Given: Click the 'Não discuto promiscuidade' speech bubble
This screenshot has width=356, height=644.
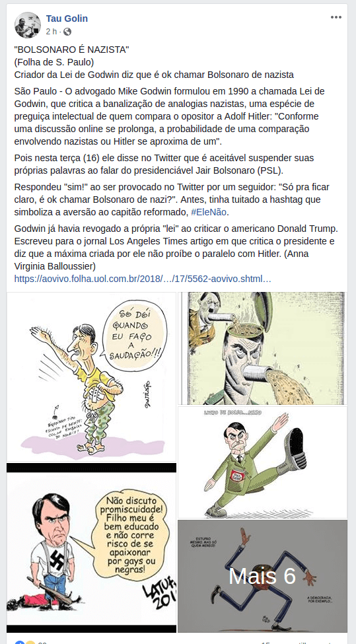Looking at the screenshot, I should (x=127, y=536).
